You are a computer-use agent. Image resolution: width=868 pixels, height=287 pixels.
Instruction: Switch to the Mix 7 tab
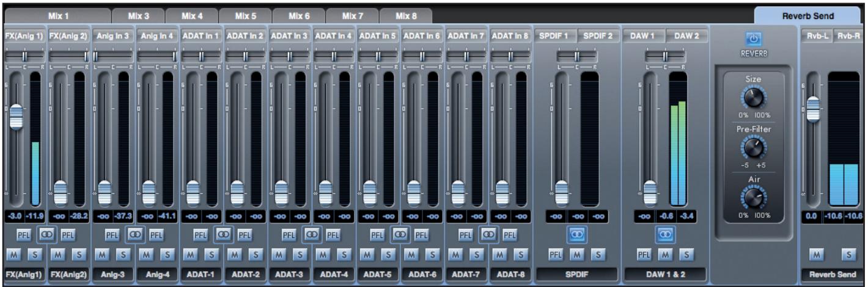(352, 15)
